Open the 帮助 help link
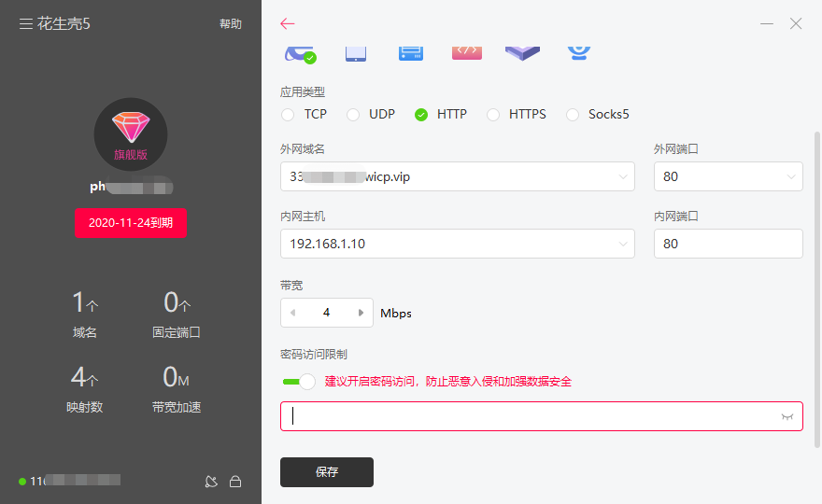This screenshot has height=504, width=822. (x=230, y=24)
